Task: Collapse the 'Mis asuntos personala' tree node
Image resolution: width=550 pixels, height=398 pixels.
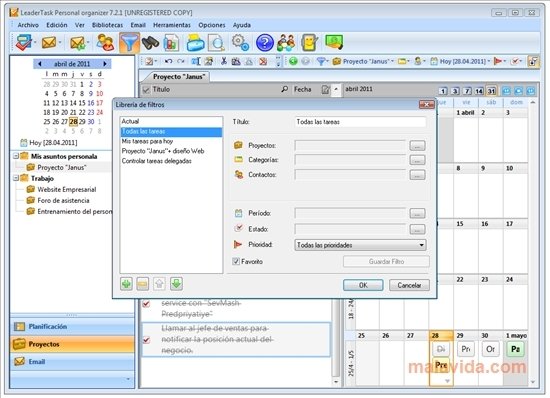Action: [x=16, y=156]
